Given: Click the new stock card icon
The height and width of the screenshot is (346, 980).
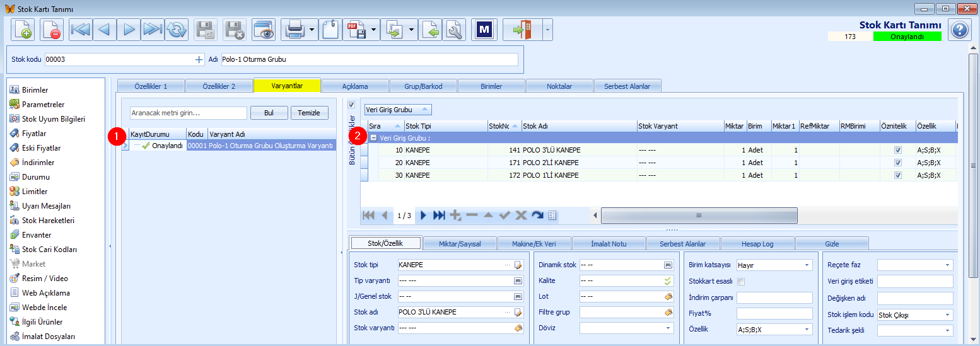Looking at the screenshot, I should point(23,30).
